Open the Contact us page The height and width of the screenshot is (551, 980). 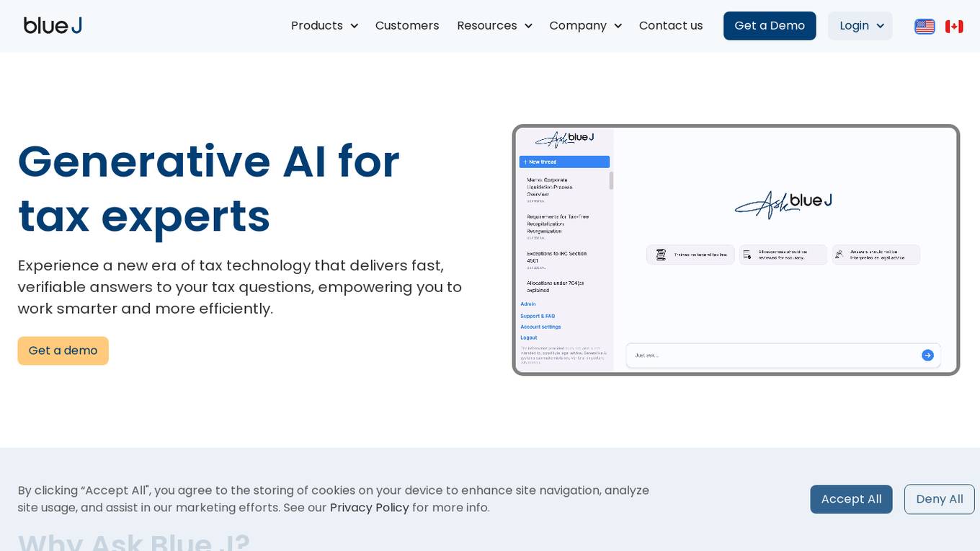[x=671, y=26]
